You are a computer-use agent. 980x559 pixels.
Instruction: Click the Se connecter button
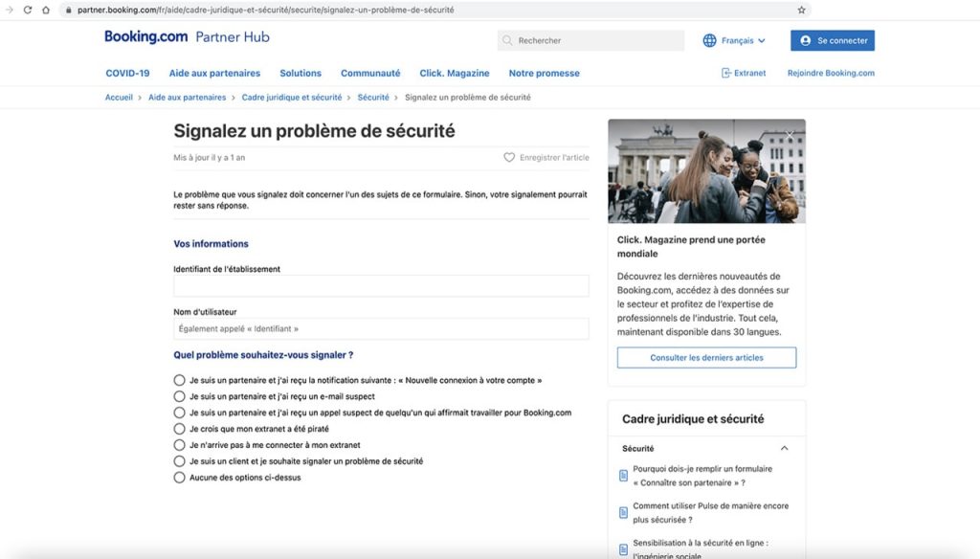point(833,40)
